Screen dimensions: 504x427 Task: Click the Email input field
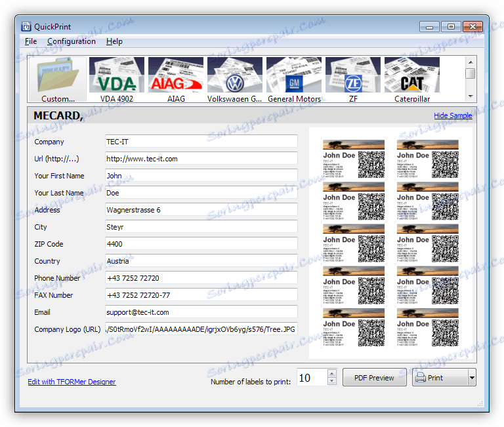pyautogui.click(x=201, y=312)
